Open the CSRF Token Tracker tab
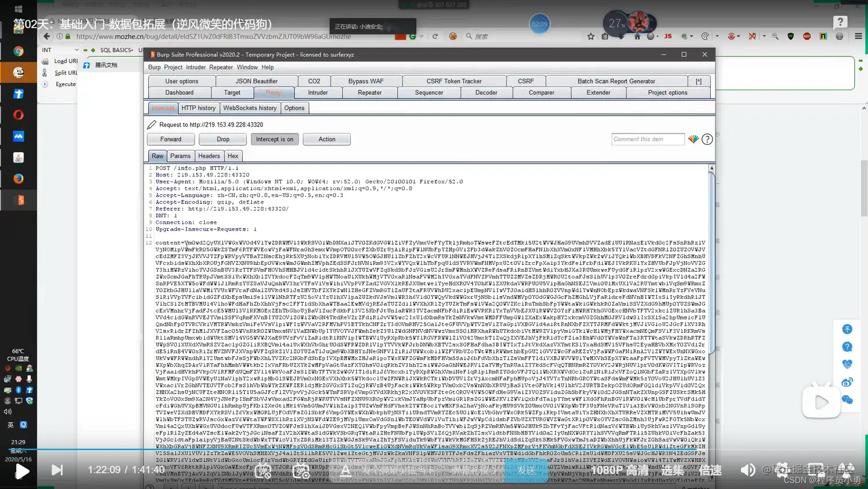This screenshot has width=868, height=489. pos(454,81)
